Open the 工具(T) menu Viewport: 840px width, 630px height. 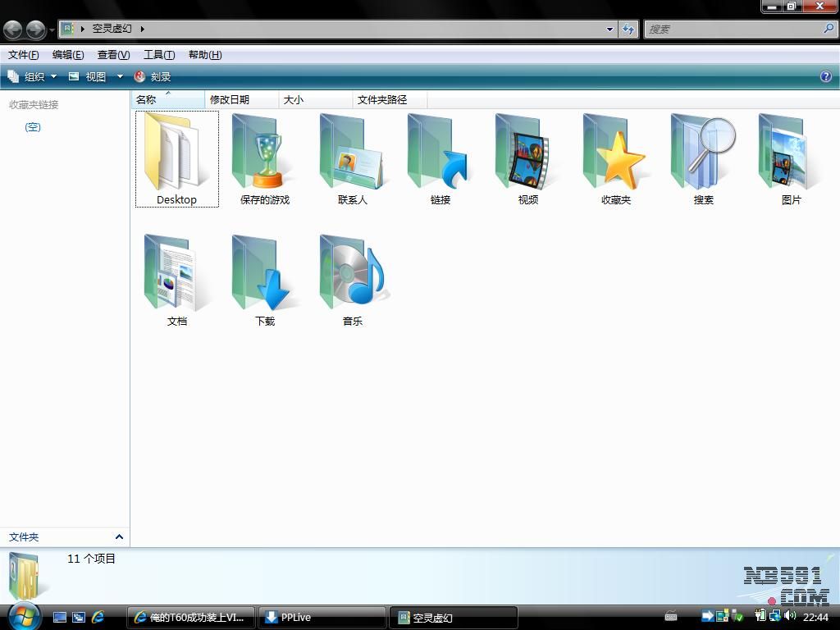click(158, 55)
